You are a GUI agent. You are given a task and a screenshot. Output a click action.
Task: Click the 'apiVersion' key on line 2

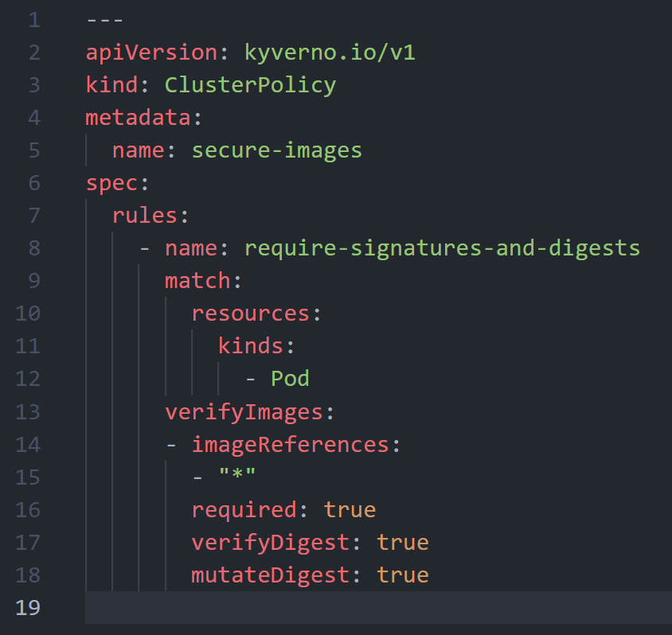pos(152,53)
